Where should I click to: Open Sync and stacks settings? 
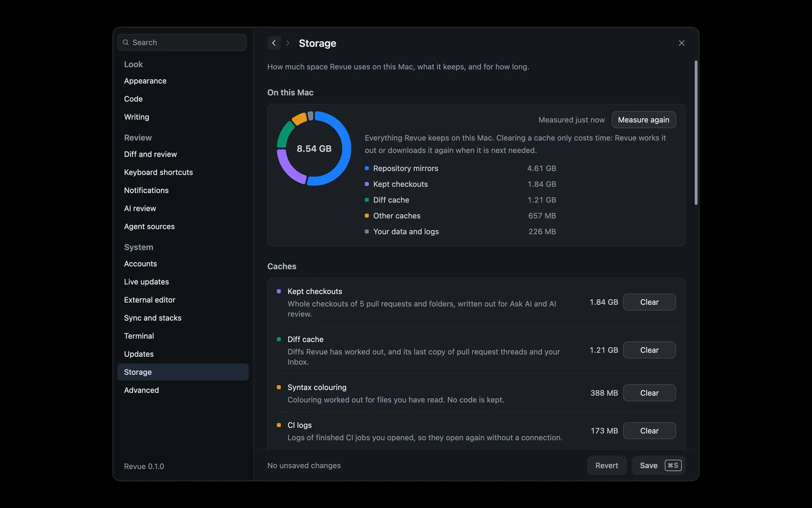(x=183, y=318)
